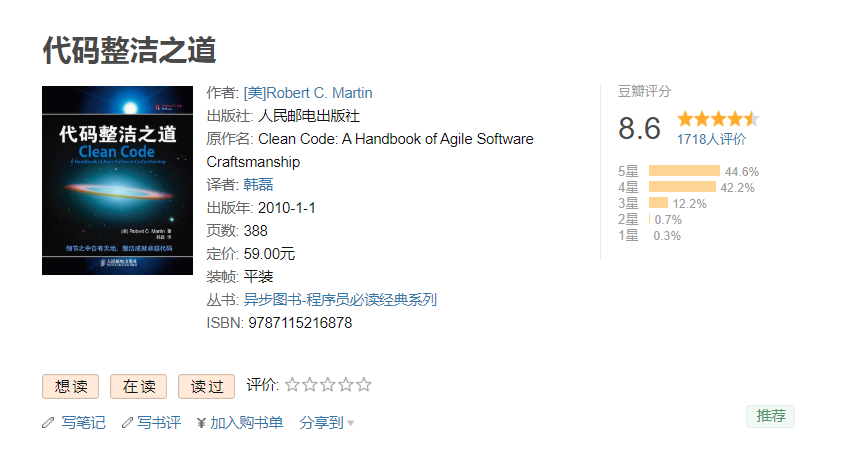Click the 读过 button

coord(207,386)
